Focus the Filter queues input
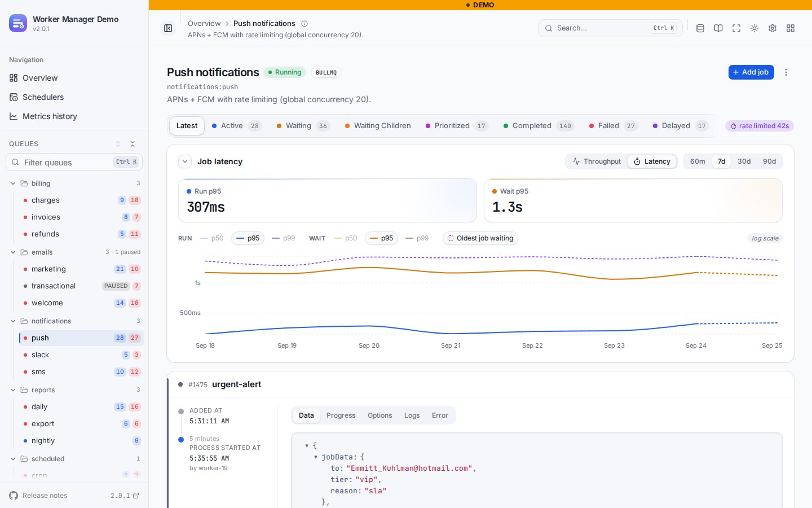The width and height of the screenshot is (812, 508). pos(74,162)
